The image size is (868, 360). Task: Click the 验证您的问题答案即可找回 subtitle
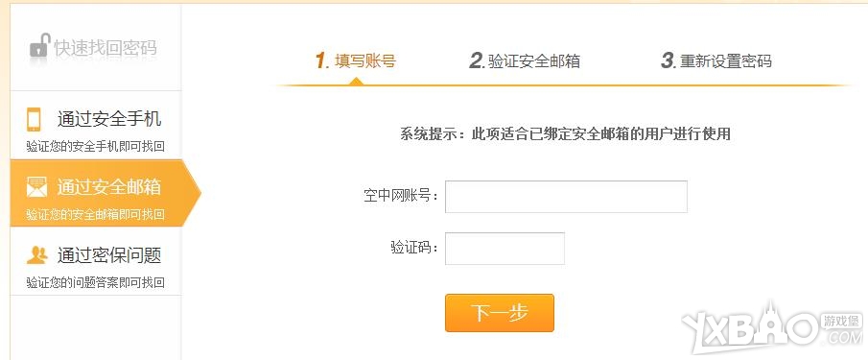(95, 283)
